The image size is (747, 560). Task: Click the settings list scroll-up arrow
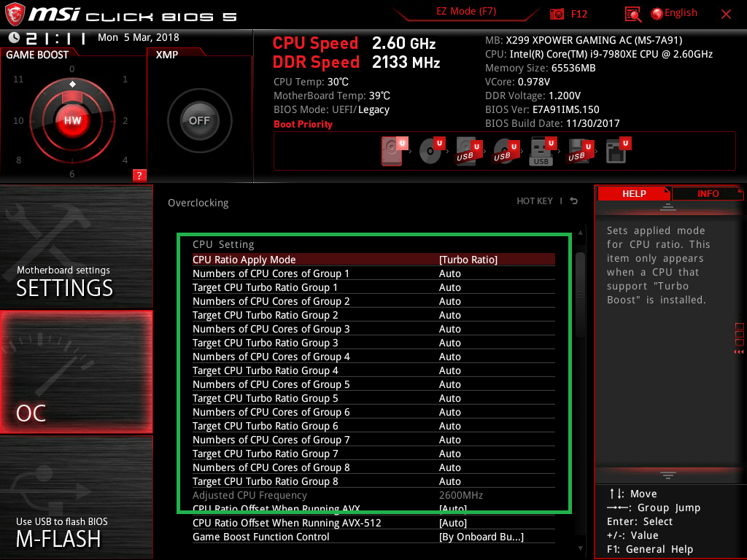coord(580,233)
